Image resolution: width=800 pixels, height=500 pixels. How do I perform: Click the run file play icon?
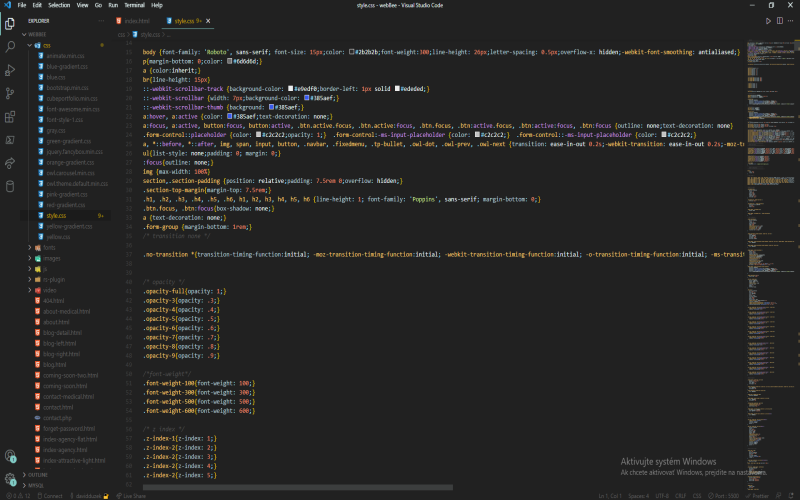click(768, 21)
